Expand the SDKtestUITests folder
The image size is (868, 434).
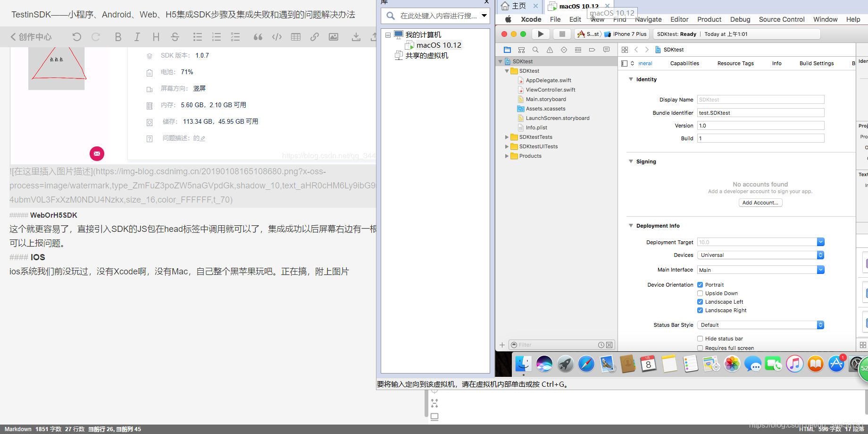point(507,146)
